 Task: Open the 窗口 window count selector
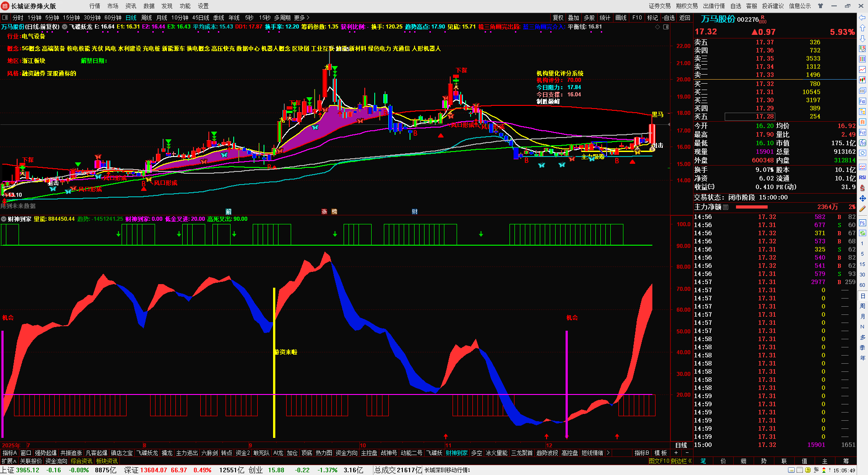click(26, 453)
